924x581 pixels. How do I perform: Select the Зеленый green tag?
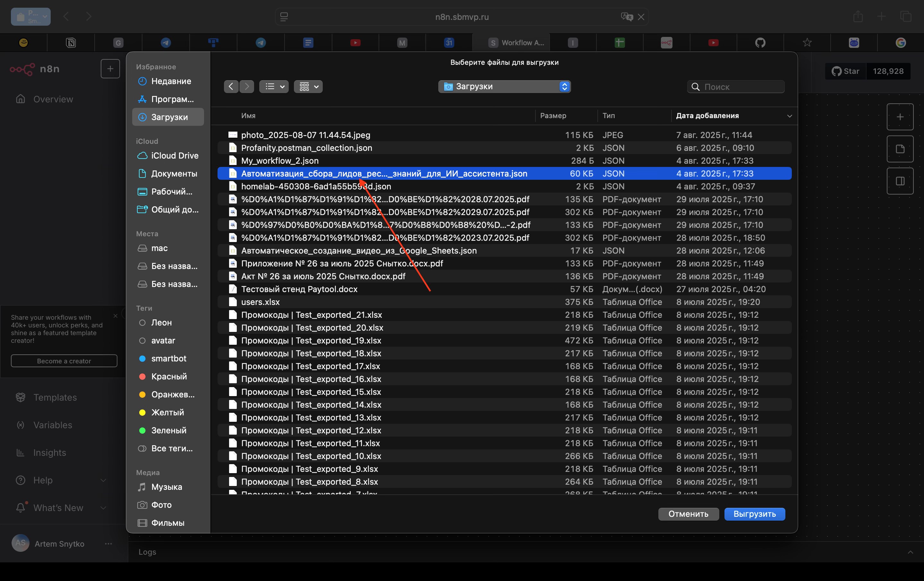(168, 430)
